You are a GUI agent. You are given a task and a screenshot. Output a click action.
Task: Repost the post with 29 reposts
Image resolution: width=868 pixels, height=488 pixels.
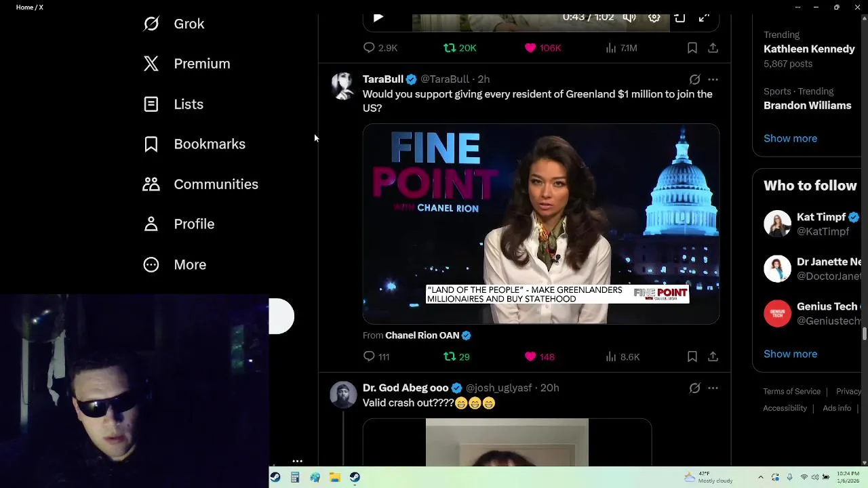[x=456, y=357]
